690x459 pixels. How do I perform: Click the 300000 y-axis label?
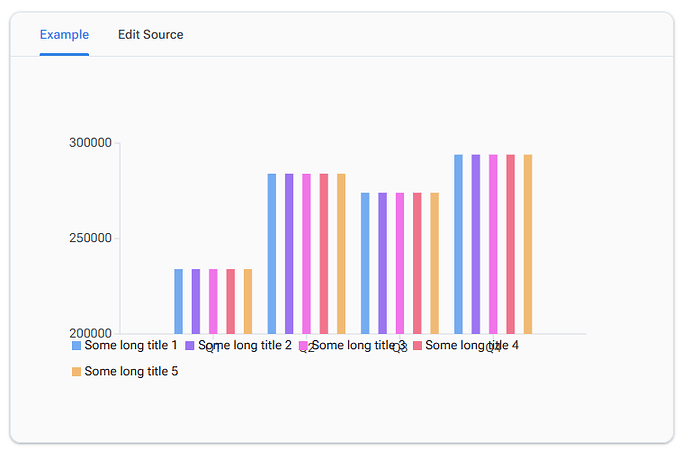click(x=90, y=144)
